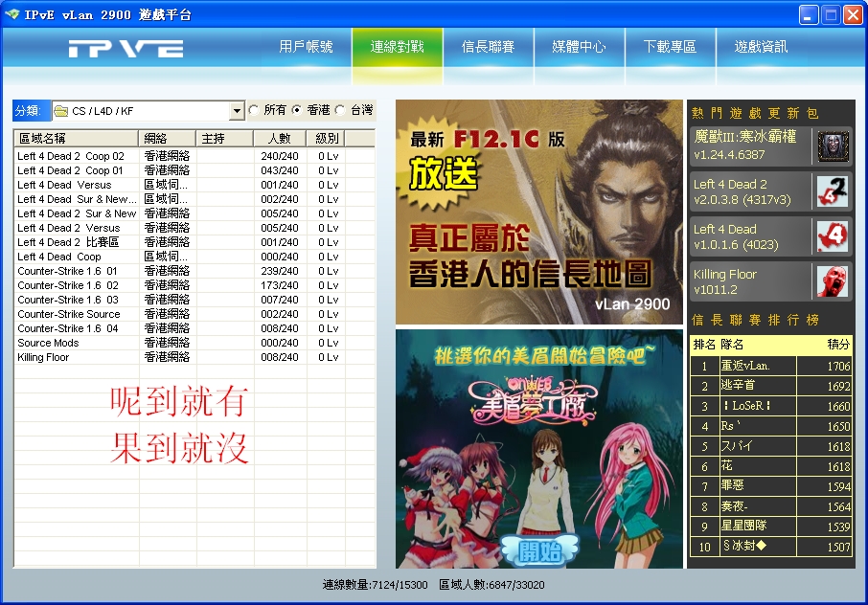The image size is (868, 605).
Task: Select the 台灣 region radio button
Action: coord(340,110)
